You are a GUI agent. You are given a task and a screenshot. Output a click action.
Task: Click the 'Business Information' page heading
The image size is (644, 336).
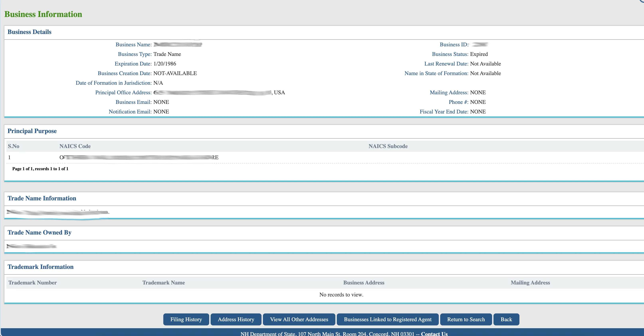tap(43, 14)
